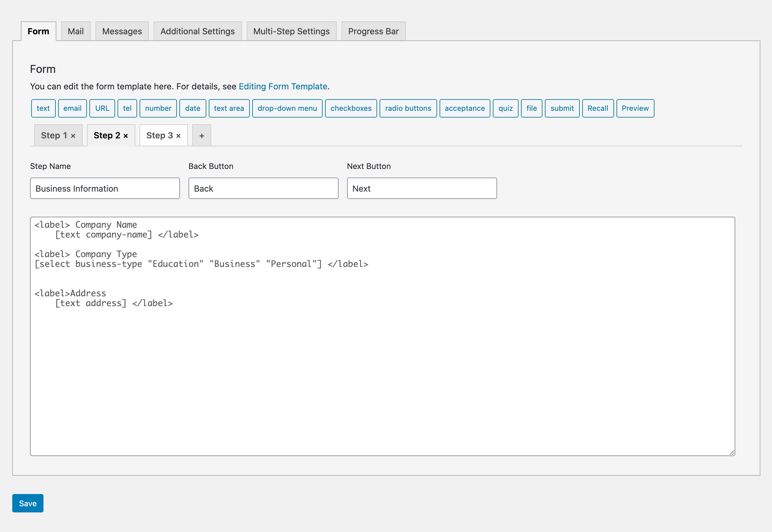Click the Editing Form Template link
This screenshot has width=772, height=532.
coord(283,86)
